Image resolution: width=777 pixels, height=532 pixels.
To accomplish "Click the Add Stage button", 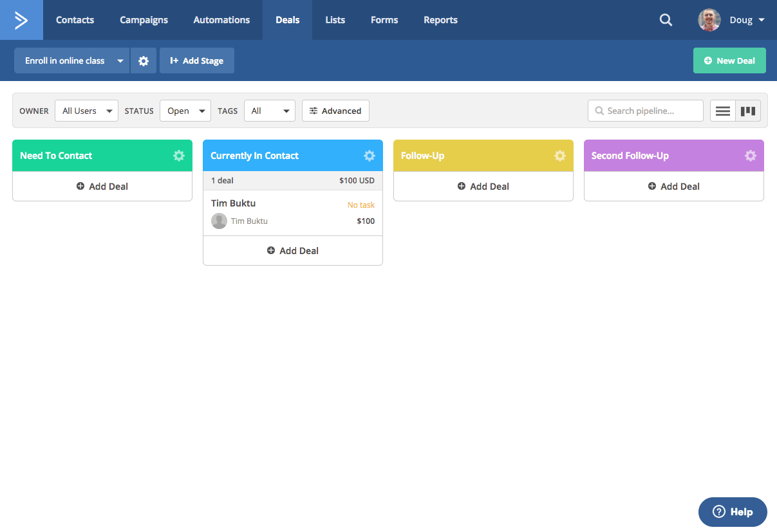I will tap(197, 60).
